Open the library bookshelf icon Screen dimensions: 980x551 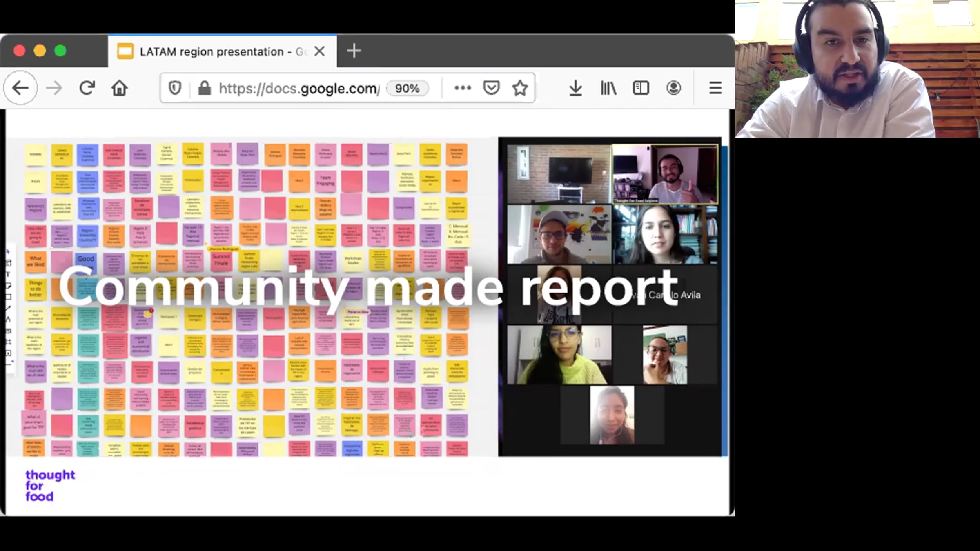click(x=608, y=88)
